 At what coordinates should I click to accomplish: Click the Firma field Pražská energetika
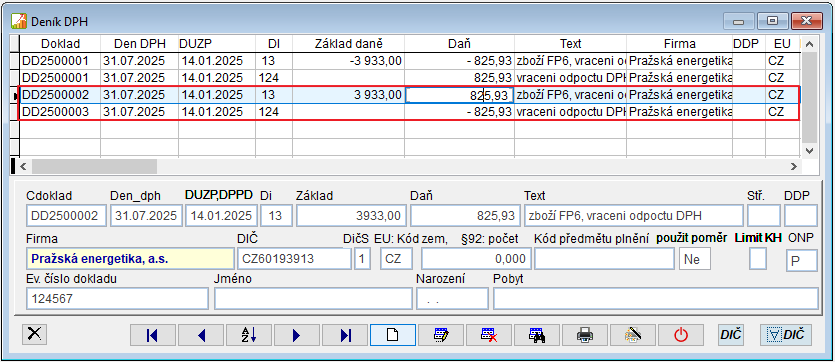(x=130, y=259)
